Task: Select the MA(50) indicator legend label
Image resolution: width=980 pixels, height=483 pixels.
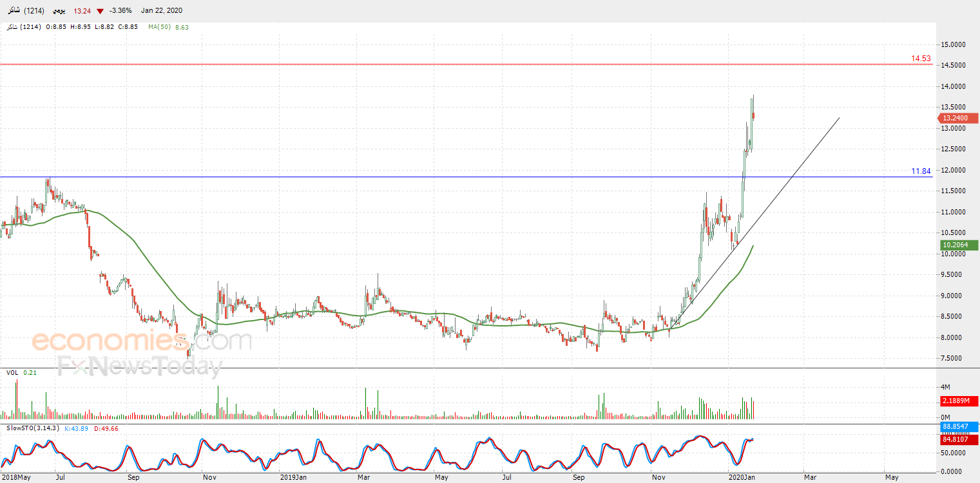Action: [x=159, y=27]
